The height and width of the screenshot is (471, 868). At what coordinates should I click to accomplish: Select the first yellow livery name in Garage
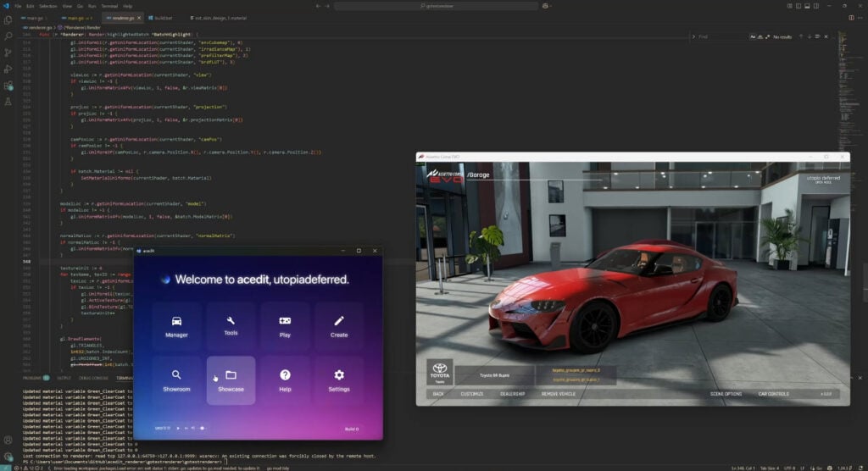point(576,370)
